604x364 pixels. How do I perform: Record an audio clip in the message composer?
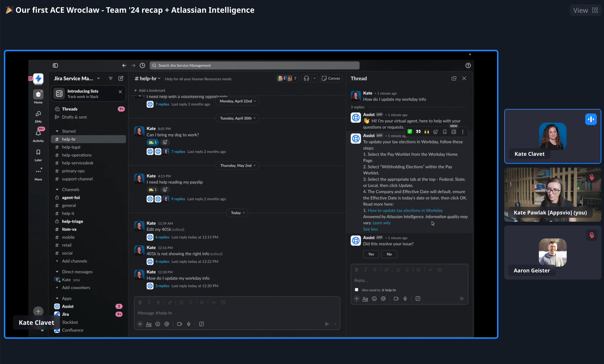189,324
